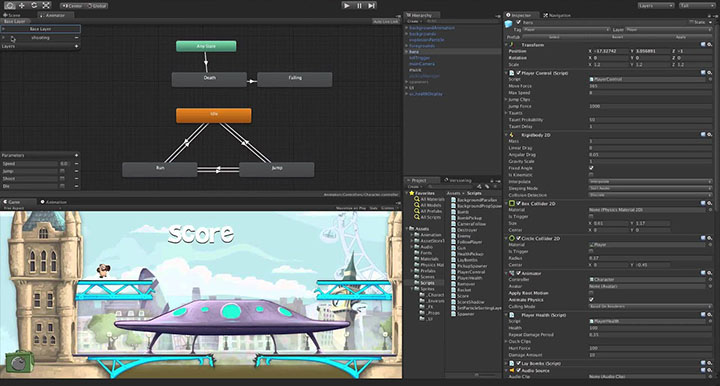The image size is (720, 386).
Task: Open the Collision Detection dropdown
Action: [x=650, y=195]
